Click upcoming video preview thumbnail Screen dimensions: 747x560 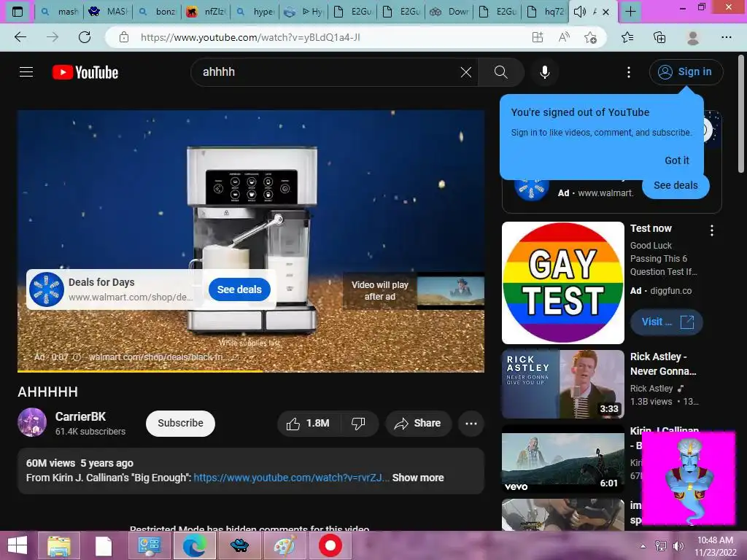[x=451, y=291]
